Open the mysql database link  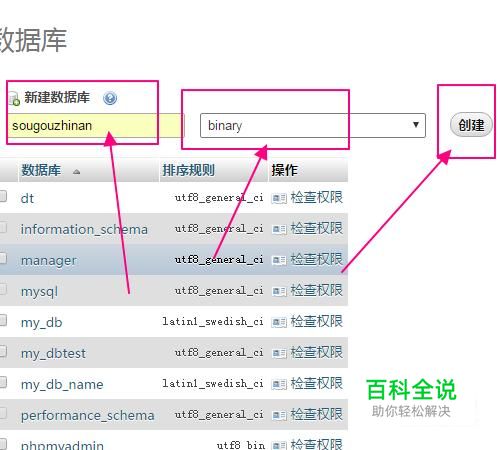(39, 292)
